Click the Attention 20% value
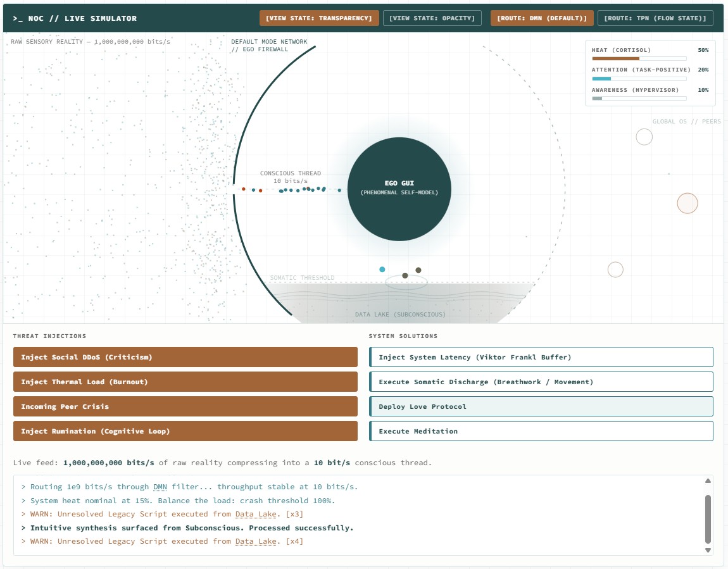Viewport: 728px width, 569px height. [x=703, y=70]
